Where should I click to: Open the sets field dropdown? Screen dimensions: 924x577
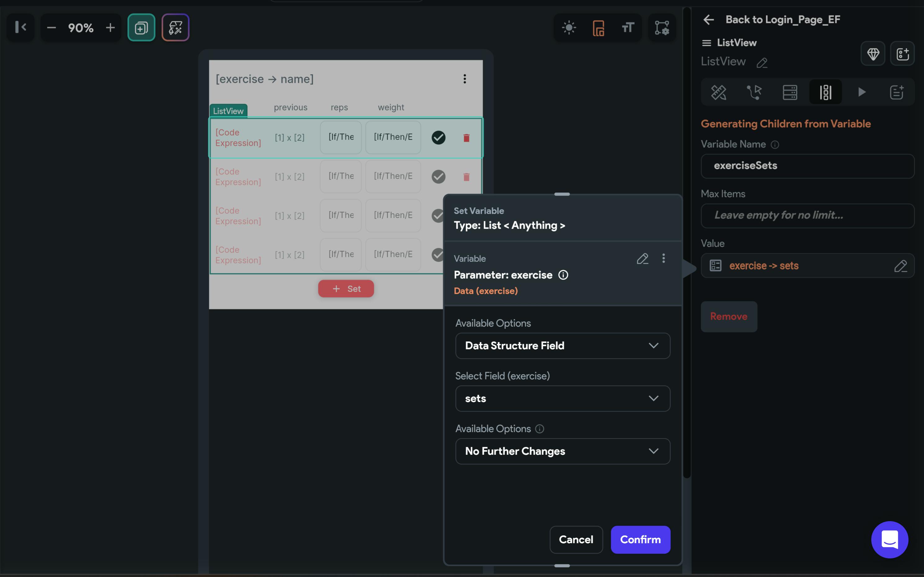[x=562, y=398]
